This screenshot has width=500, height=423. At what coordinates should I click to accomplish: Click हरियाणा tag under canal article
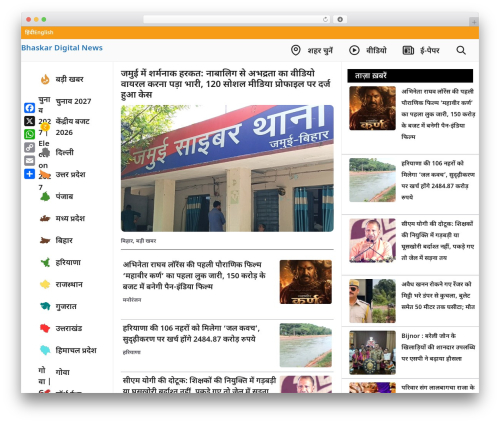click(131, 352)
